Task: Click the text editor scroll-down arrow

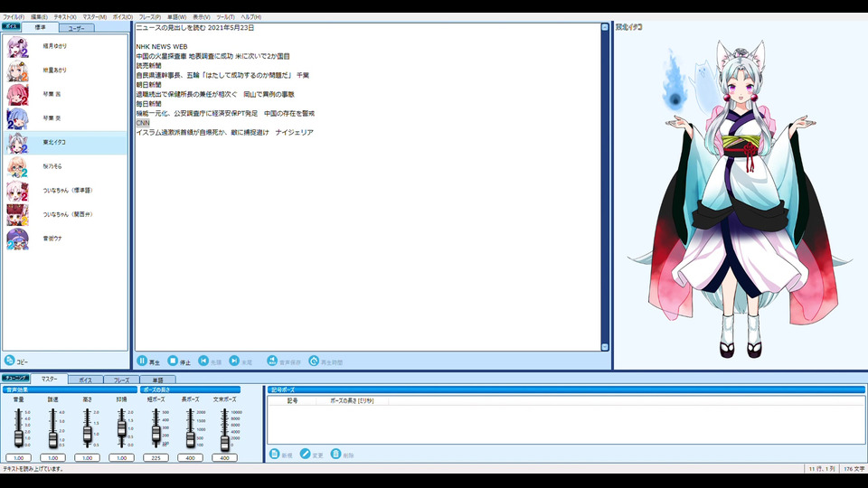Action: 605,347
